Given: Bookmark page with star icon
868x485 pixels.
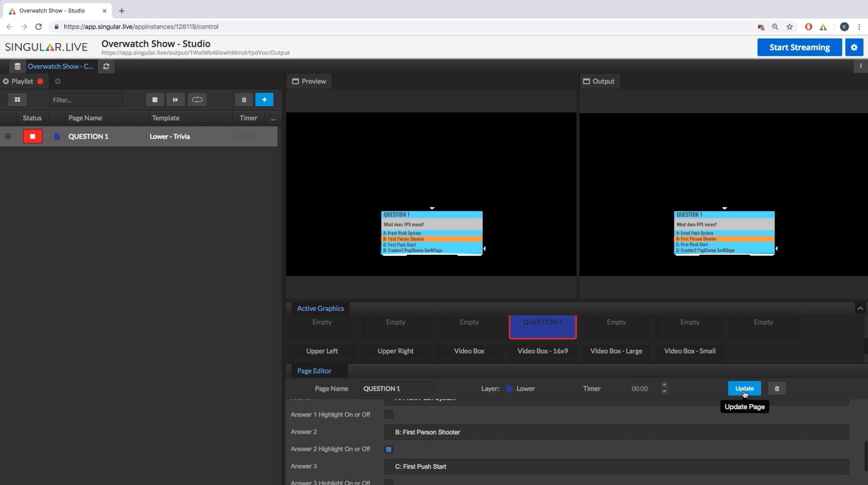Looking at the screenshot, I should coord(789,27).
